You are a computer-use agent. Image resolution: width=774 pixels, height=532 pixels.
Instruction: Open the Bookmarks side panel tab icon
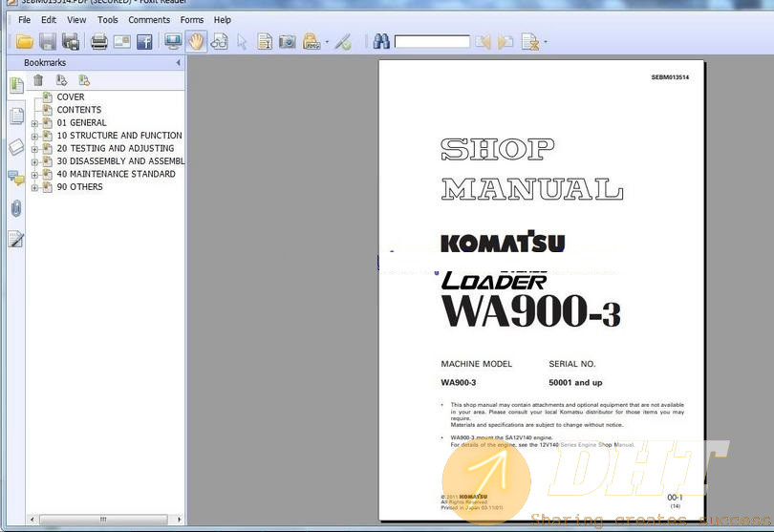16,85
